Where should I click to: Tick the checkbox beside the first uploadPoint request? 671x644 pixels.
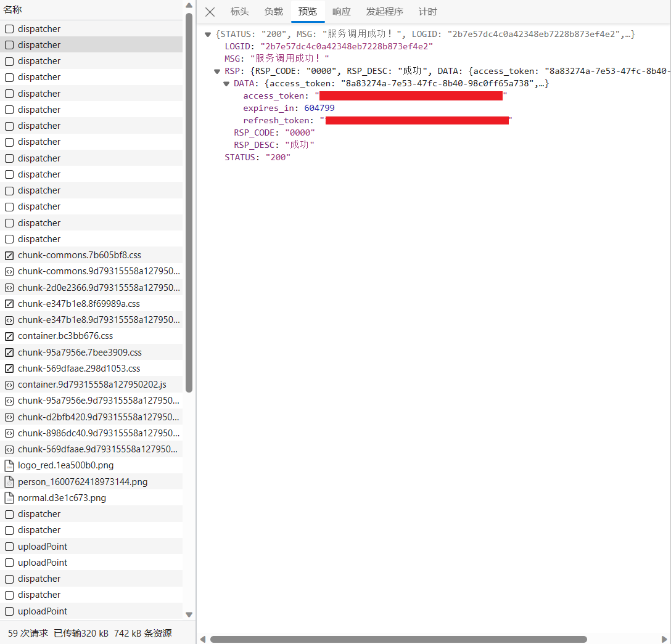point(9,547)
